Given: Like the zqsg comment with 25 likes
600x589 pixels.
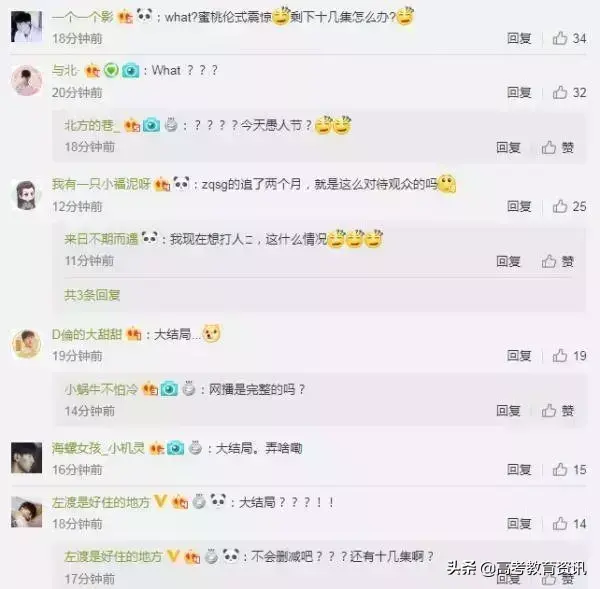Looking at the screenshot, I should (569, 206).
